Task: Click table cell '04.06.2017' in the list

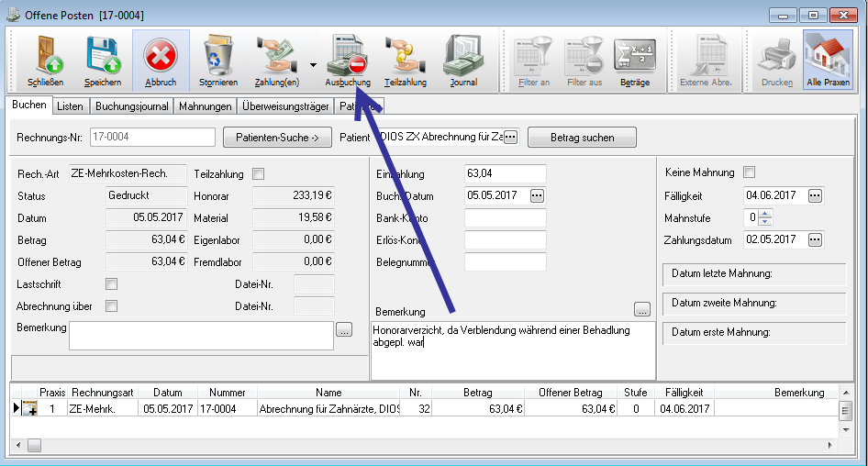Action: coord(684,409)
